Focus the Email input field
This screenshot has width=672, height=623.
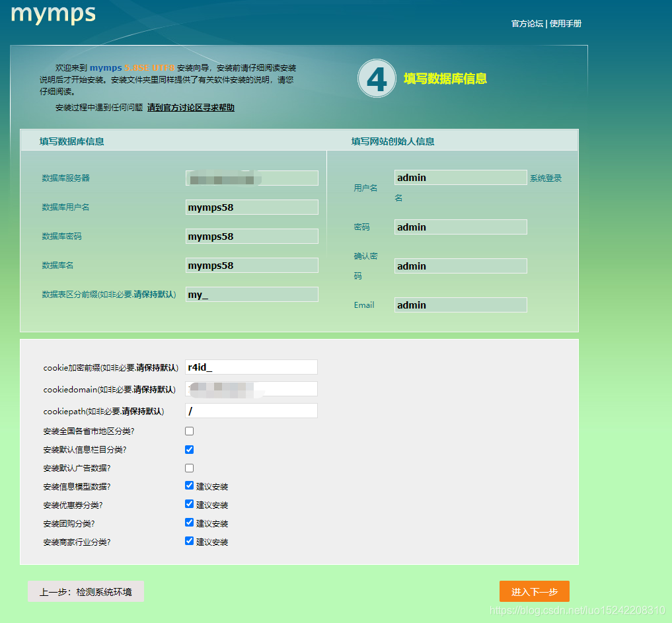[x=461, y=305]
